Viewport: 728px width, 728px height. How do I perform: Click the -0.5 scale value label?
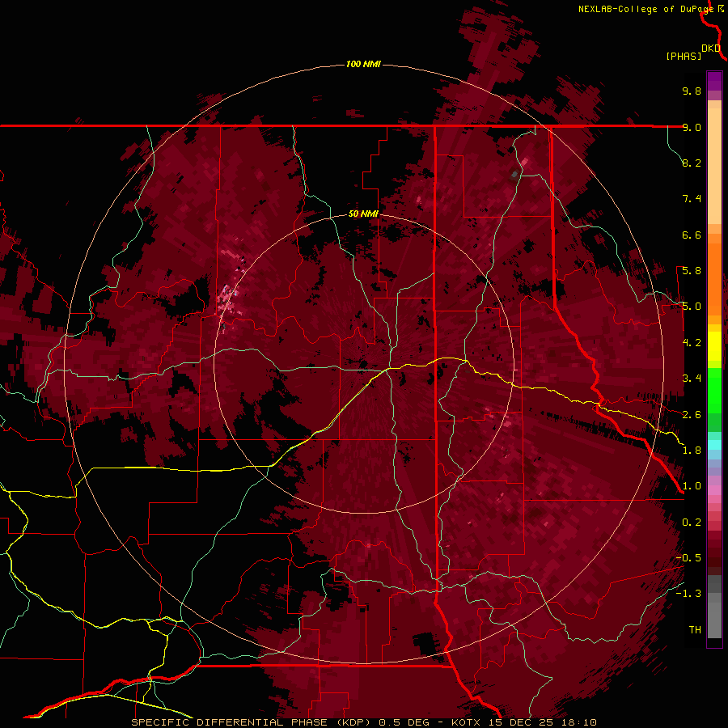(688, 558)
